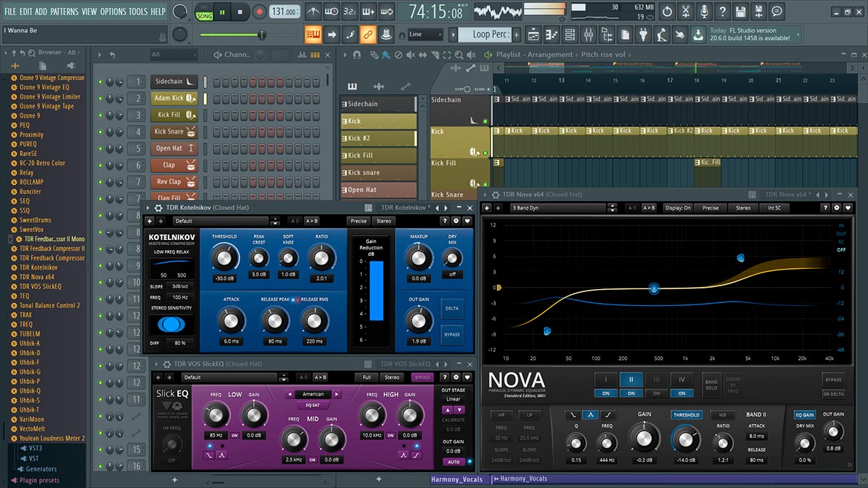Image resolution: width=868 pixels, height=488 pixels.
Task: Toggle Band I ON button in Nova
Action: pyautogui.click(x=605, y=393)
